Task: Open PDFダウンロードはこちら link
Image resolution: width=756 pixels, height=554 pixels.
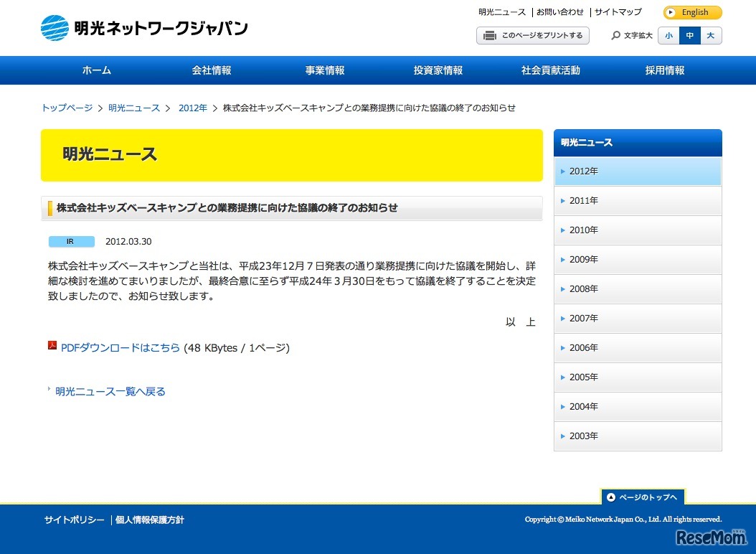Action: point(120,347)
